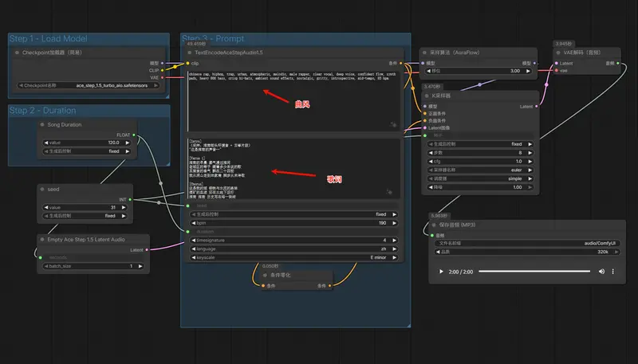Image resolution: width=638 pixels, height=364 pixels.
Task: Decrease bpm with its left arrow
Action: pyautogui.click(x=194, y=223)
